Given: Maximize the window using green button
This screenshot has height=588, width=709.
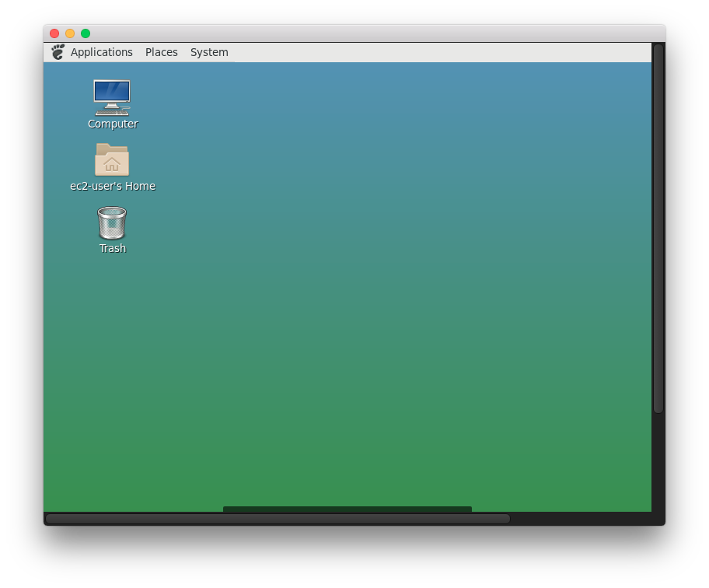Looking at the screenshot, I should click(x=86, y=33).
